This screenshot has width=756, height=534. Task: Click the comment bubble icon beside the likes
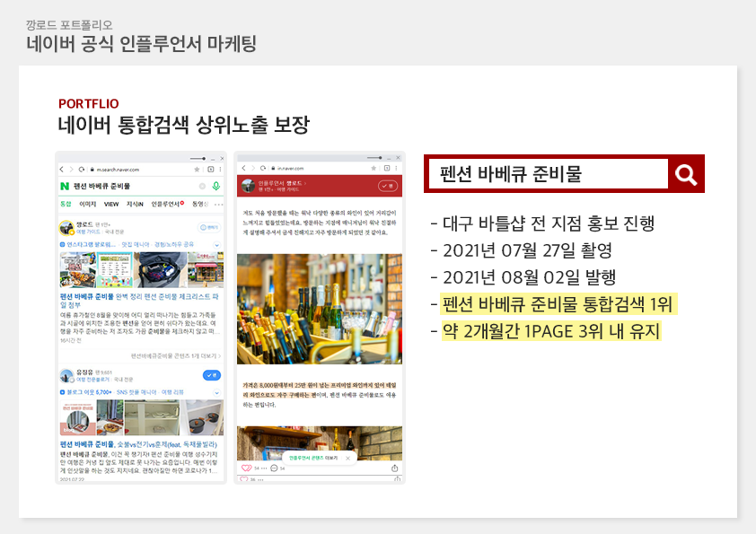(x=273, y=468)
